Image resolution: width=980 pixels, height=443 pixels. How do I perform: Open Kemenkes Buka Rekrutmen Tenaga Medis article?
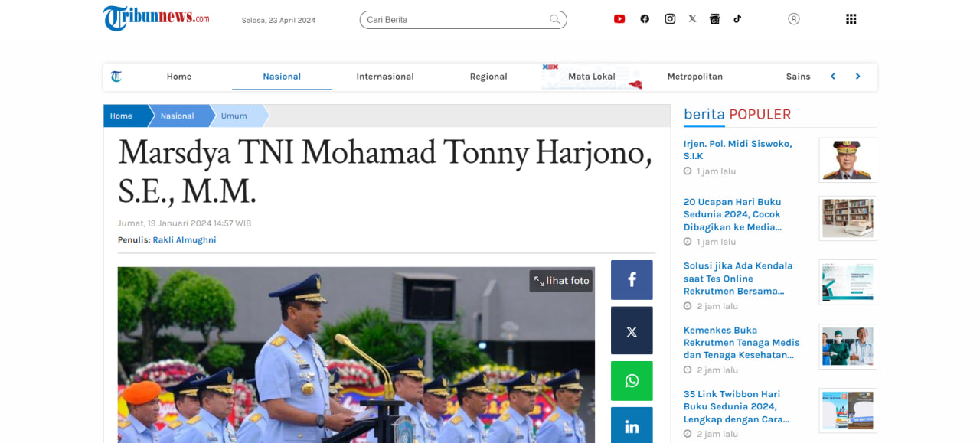point(741,343)
